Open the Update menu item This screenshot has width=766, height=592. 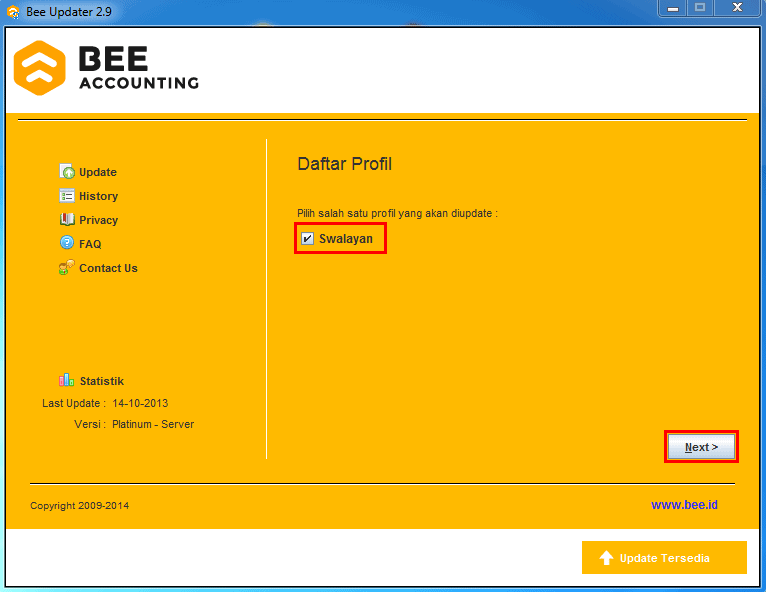(x=98, y=172)
